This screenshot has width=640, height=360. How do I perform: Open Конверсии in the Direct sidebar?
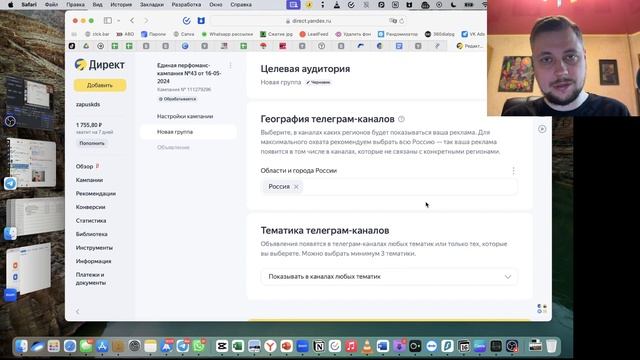pos(91,207)
